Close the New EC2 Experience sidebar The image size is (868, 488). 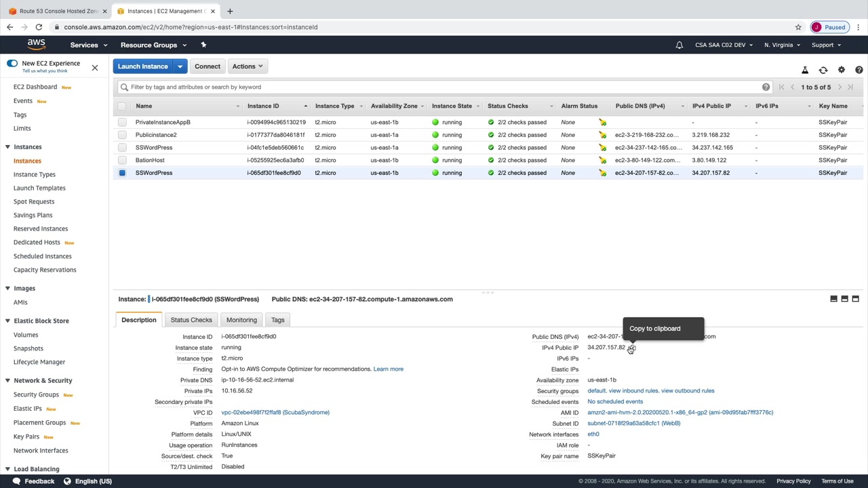[x=95, y=67]
